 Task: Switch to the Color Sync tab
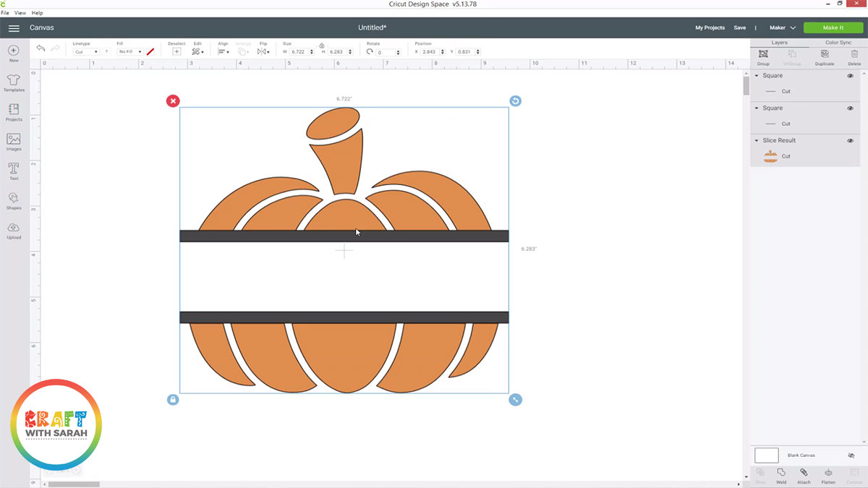point(838,43)
